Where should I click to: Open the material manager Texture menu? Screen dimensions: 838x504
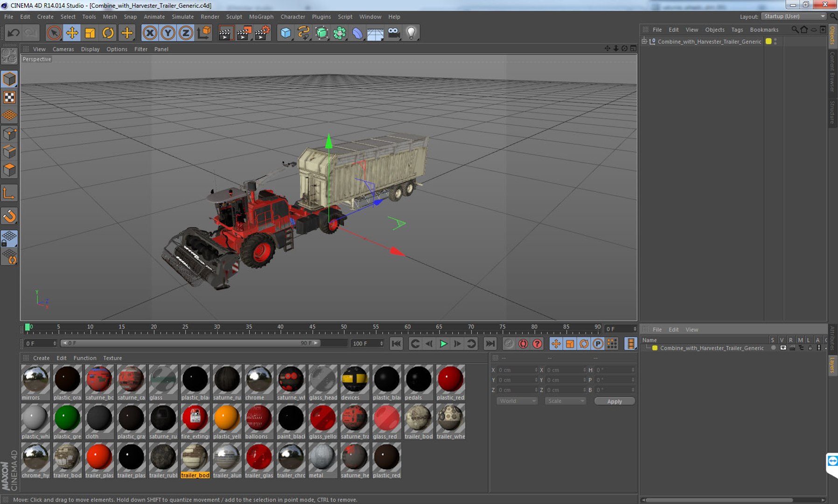[x=112, y=358]
